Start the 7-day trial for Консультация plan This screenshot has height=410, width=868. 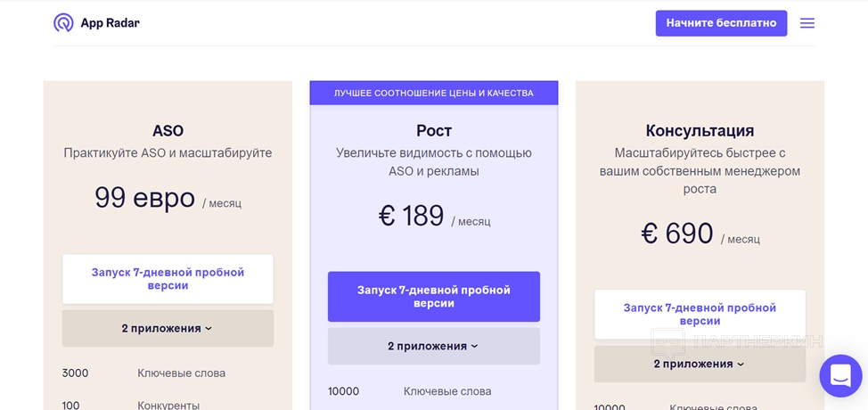pyautogui.click(x=700, y=315)
